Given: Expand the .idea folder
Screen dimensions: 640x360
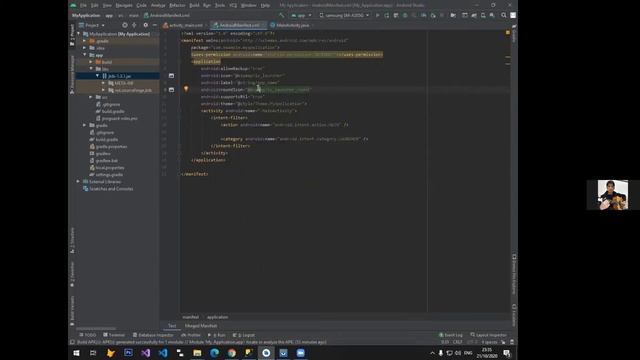Looking at the screenshot, I should [85, 48].
